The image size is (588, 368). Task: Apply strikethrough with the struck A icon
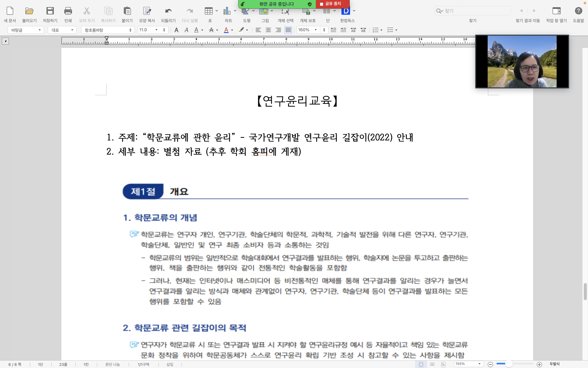point(211,30)
